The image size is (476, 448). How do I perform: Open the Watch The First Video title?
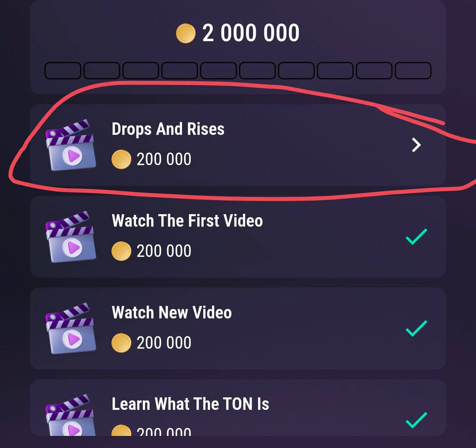point(187,221)
